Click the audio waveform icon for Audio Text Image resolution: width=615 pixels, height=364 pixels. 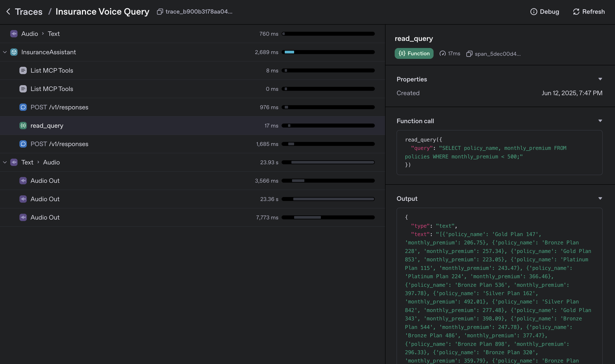coord(14,34)
